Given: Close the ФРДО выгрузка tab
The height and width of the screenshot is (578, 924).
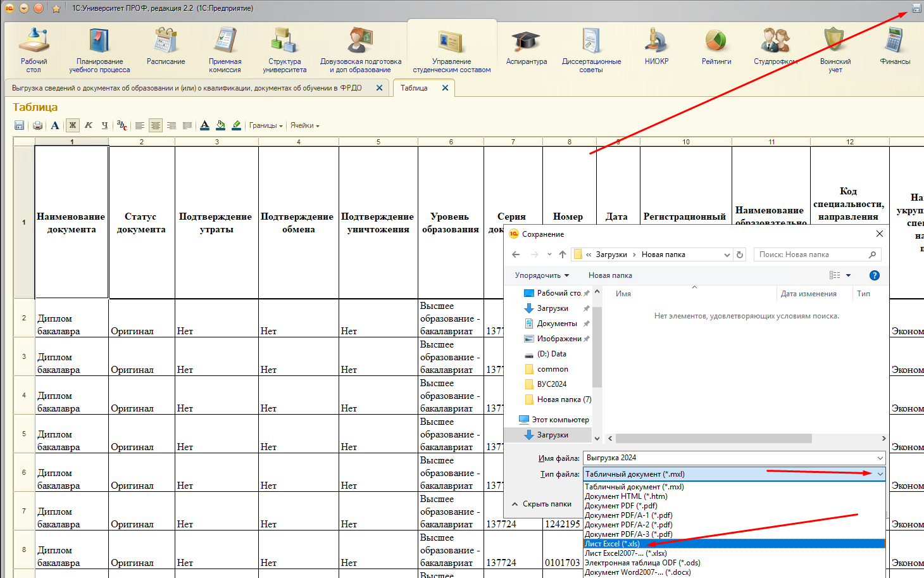Looking at the screenshot, I should tap(379, 88).
